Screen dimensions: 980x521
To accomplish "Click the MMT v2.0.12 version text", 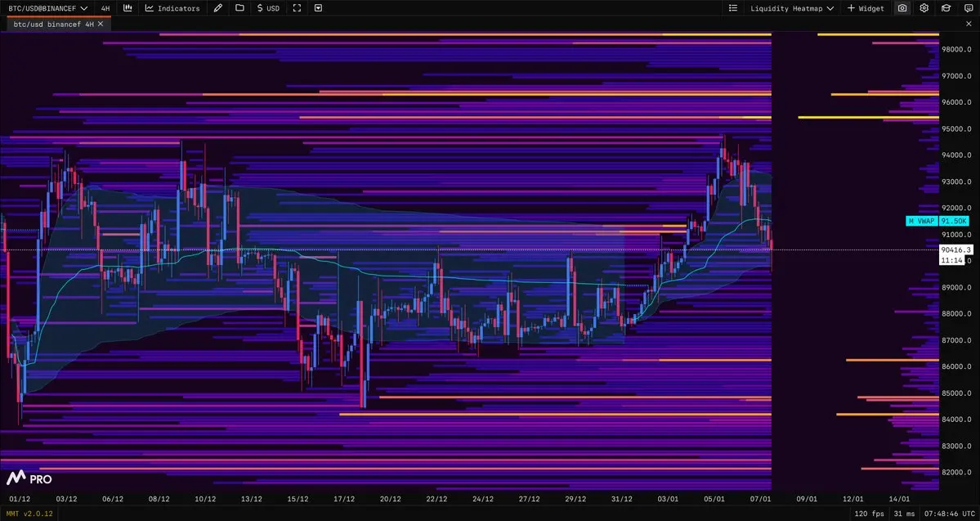I will [x=30, y=514].
